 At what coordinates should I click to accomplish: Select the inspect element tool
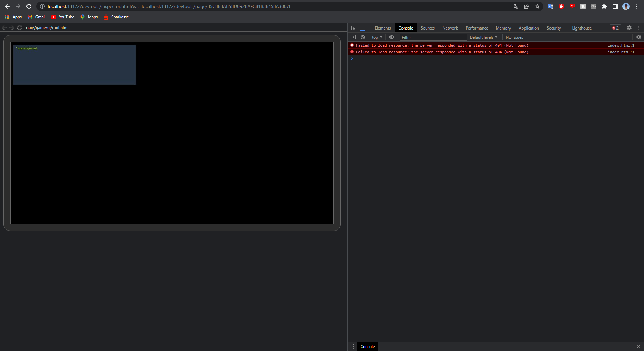click(x=353, y=28)
